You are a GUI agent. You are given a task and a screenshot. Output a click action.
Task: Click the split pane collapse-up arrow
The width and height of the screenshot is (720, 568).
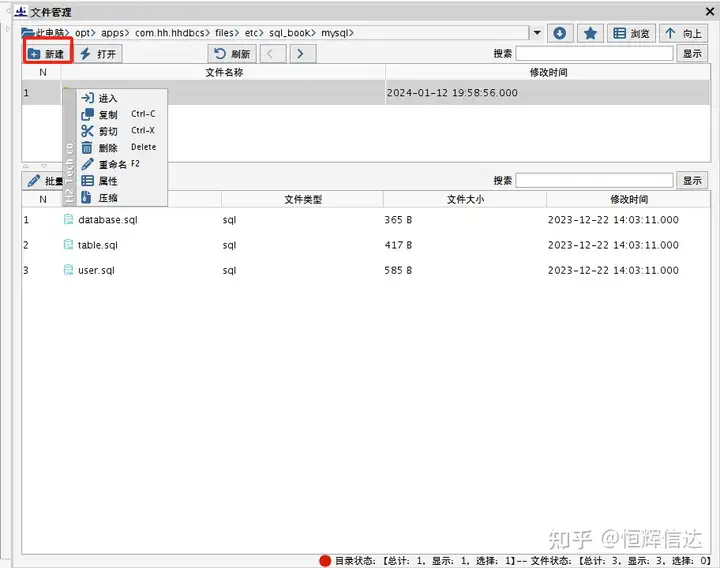[x=26, y=166]
